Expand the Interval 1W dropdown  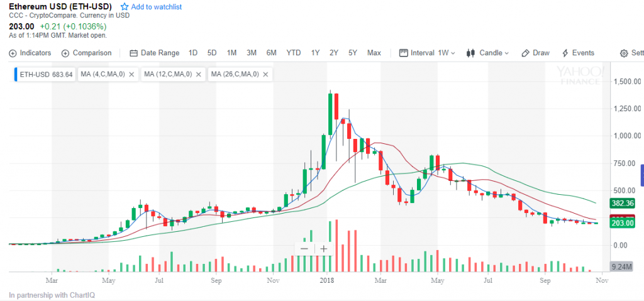pos(453,53)
